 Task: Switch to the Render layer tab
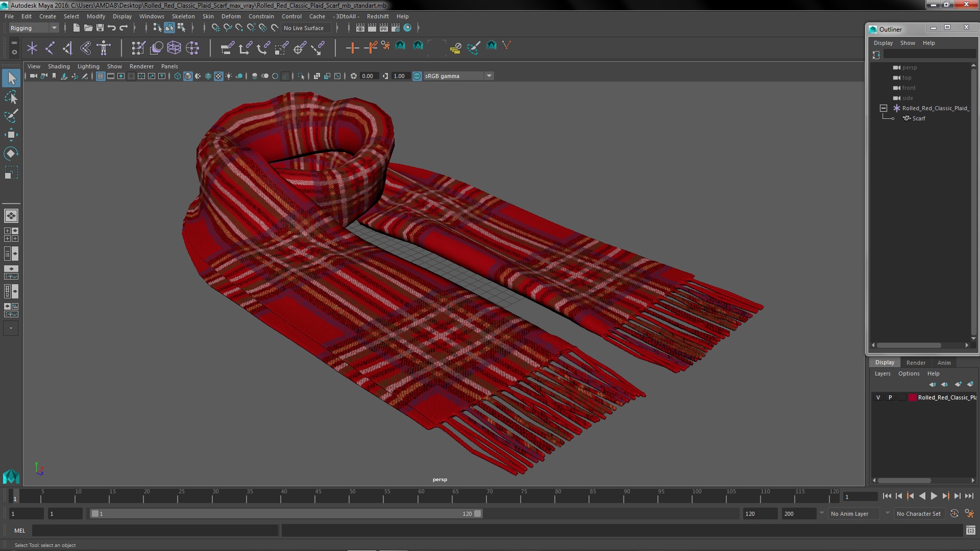(916, 363)
